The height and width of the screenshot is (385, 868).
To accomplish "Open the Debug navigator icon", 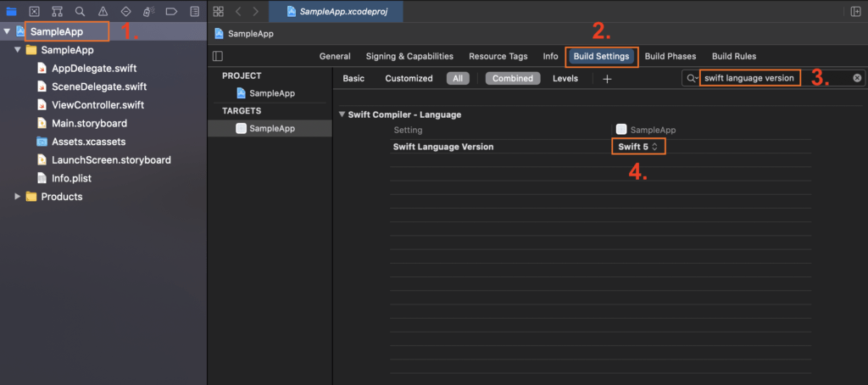I will click(x=148, y=11).
